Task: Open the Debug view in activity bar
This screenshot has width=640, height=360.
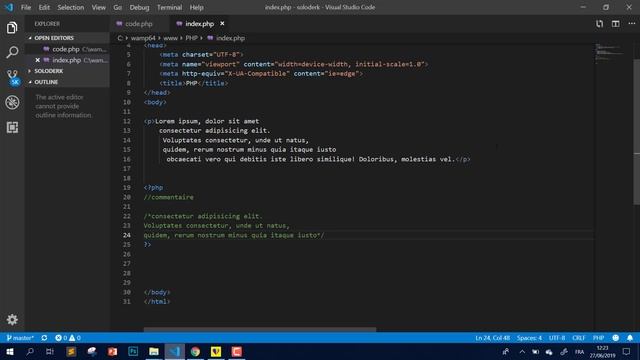Action: (x=12, y=102)
